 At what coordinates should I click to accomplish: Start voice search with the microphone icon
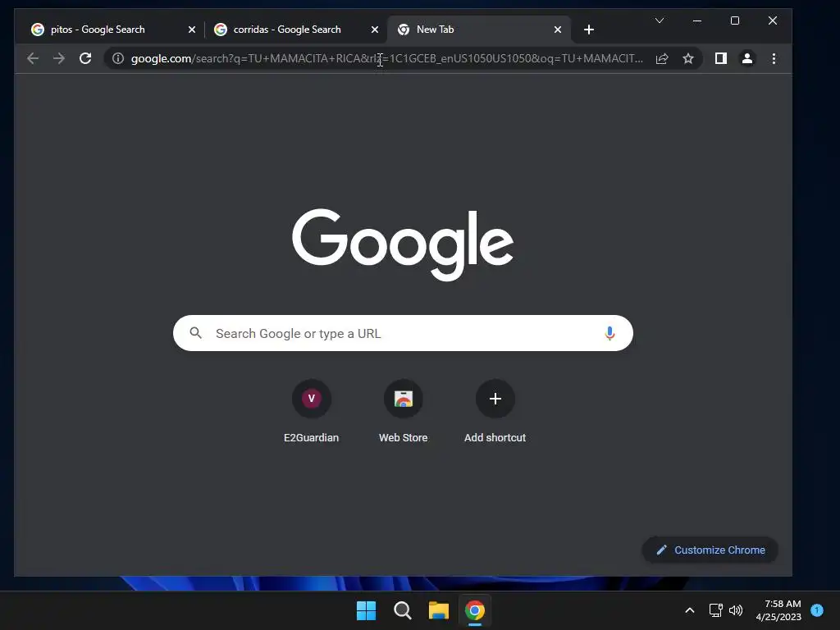point(609,333)
